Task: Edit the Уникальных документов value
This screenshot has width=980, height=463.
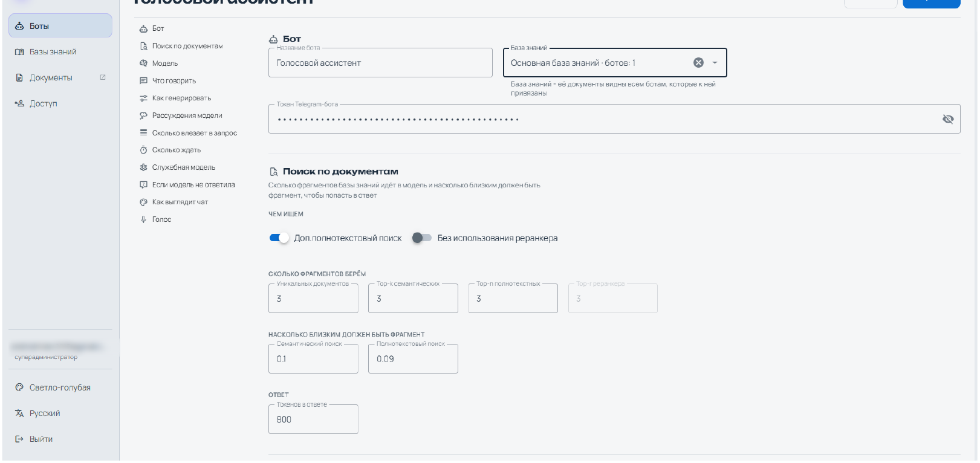Action: point(313,299)
